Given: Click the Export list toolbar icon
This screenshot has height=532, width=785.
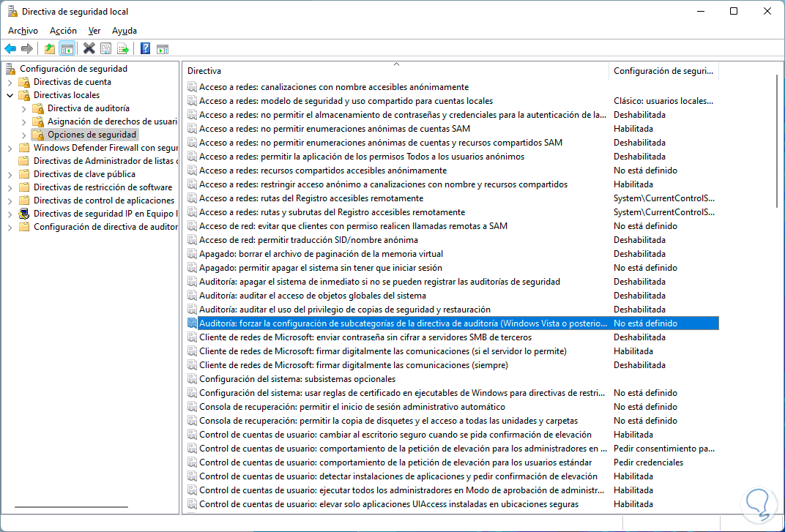Looking at the screenshot, I should 123,48.
